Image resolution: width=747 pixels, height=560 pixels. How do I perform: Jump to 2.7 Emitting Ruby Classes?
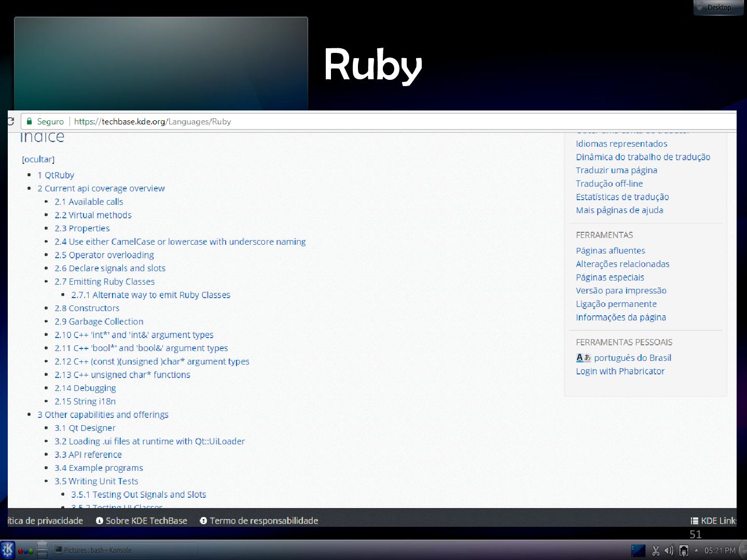click(105, 282)
